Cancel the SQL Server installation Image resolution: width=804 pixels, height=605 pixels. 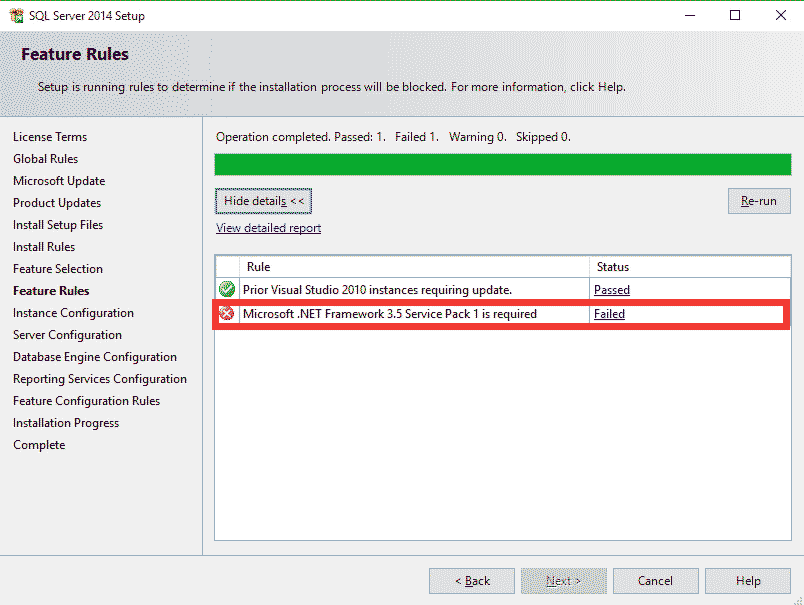[x=655, y=580]
